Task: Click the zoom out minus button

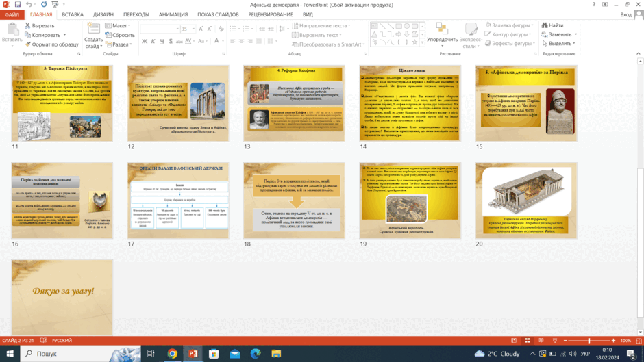Action: (565, 341)
